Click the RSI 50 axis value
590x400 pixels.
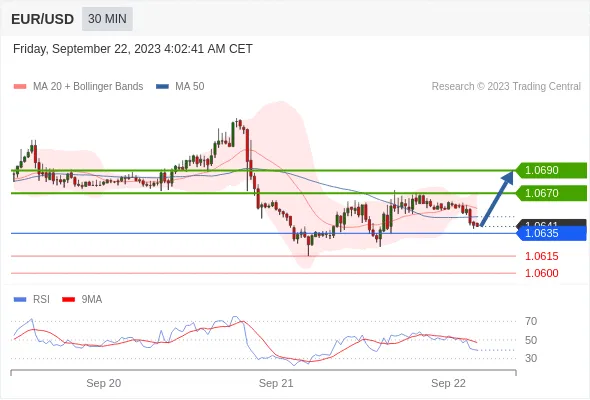531,340
